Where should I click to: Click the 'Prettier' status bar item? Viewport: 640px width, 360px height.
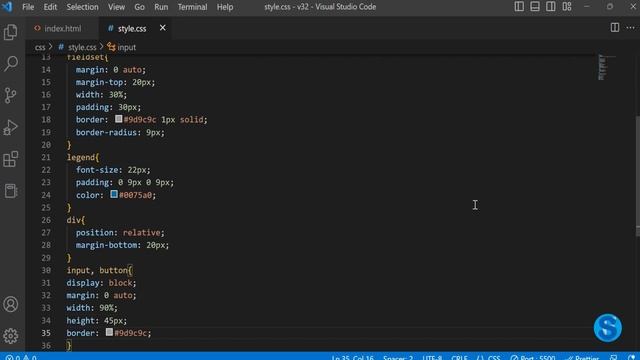[x=582, y=357]
